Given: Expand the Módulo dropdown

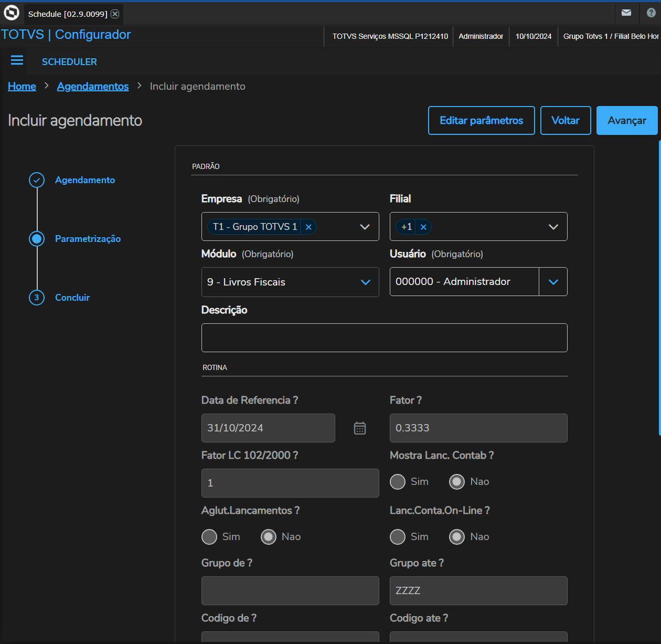Looking at the screenshot, I should (x=366, y=282).
